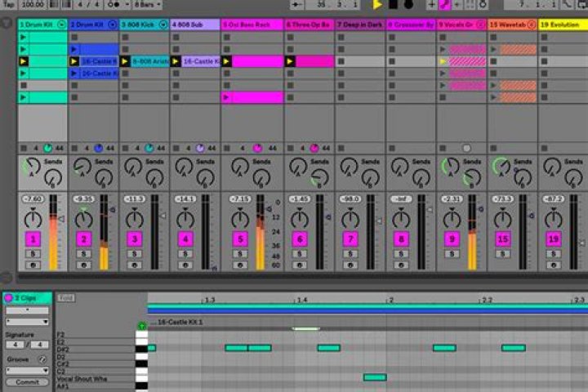588x392 pixels.
Task: Select the 7 Deep in Dark track header
Action: tap(359, 24)
